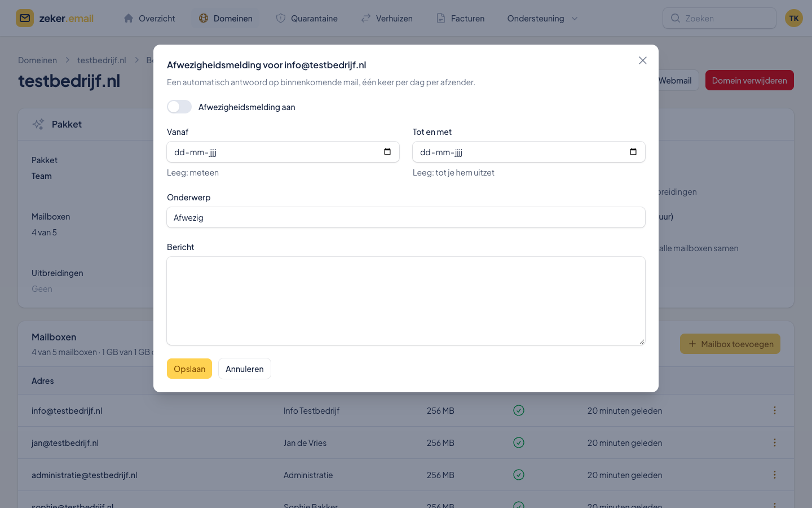
Task: Open actions menu for administratie@testbedrijf.nl row
Action: (775, 475)
